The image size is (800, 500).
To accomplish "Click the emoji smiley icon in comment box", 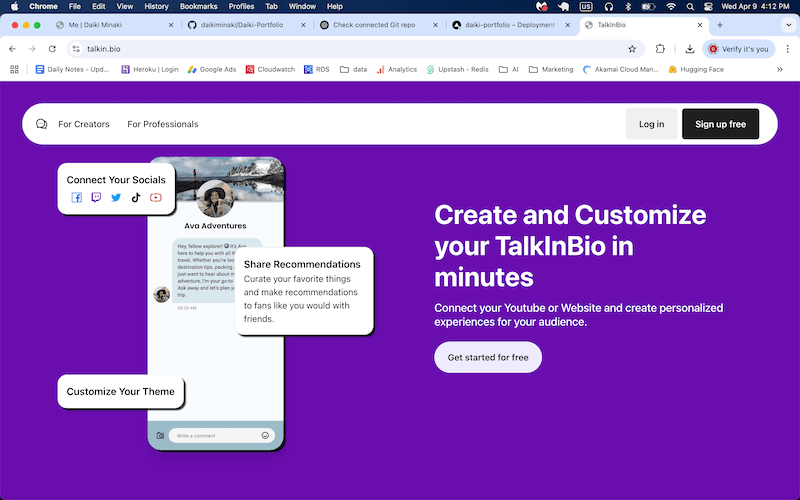I will click(x=265, y=435).
